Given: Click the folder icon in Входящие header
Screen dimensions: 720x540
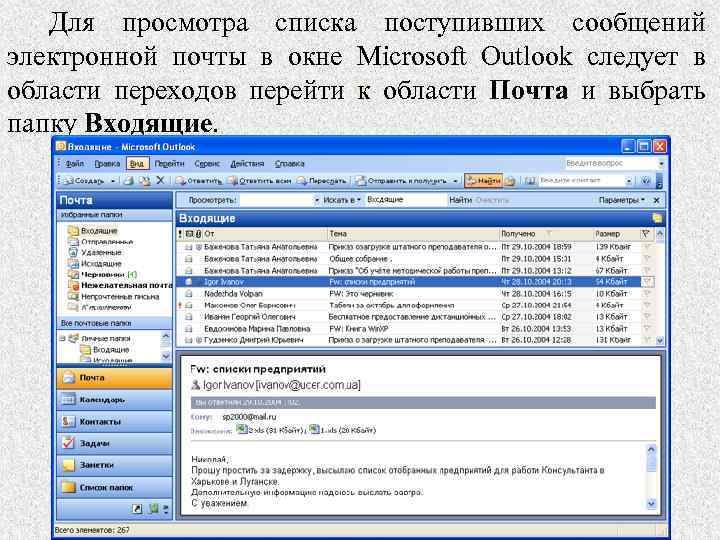Looking at the screenshot, I should coord(657,218).
